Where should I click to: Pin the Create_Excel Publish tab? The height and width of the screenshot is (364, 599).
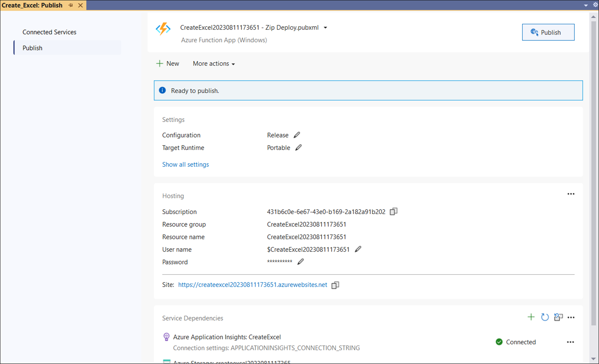click(x=71, y=5)
